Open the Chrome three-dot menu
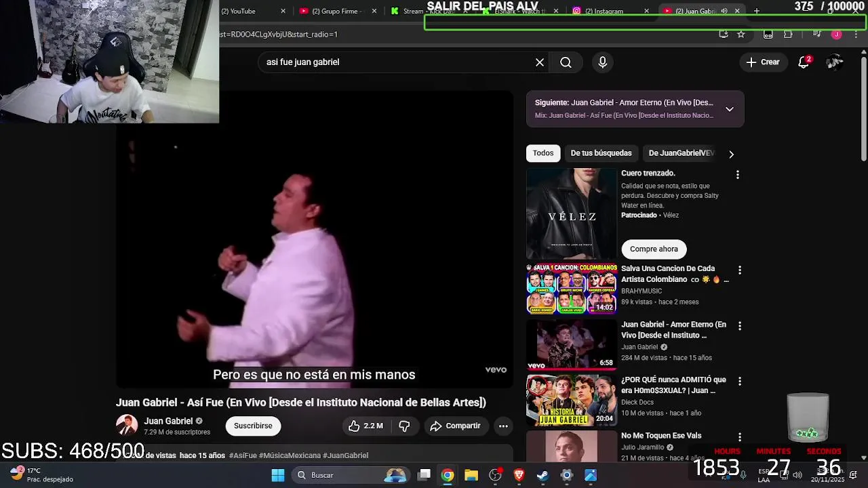This screenshot has width=868, height=488. click(856, 34)
